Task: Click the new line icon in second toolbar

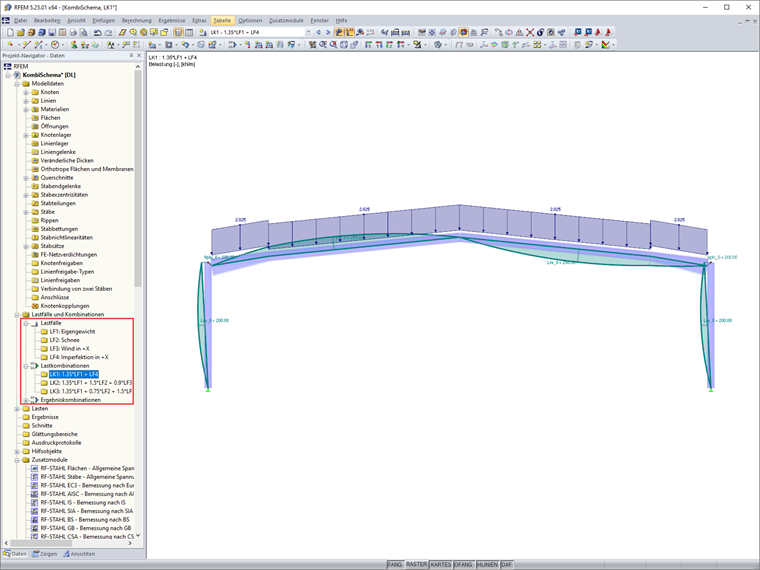Action: 27,45
